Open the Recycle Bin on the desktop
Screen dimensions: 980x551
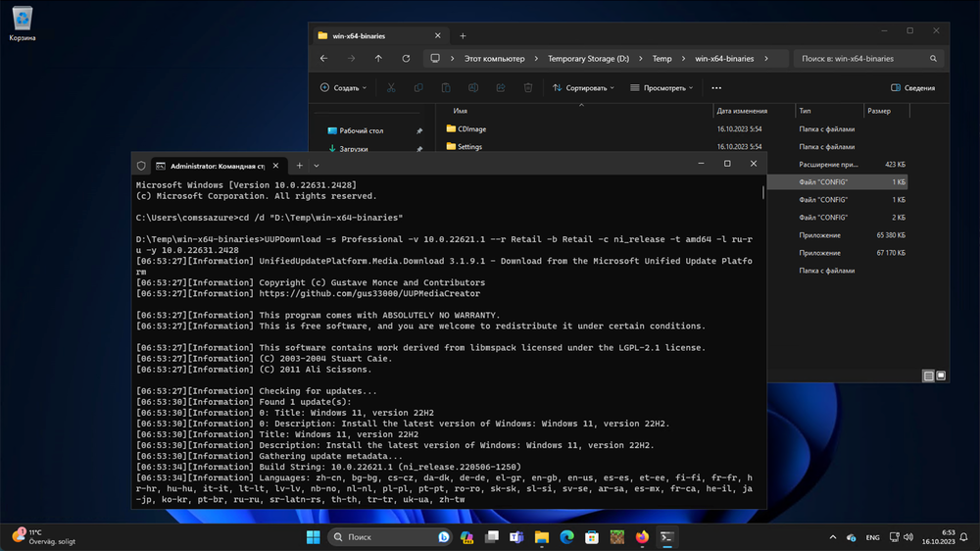22,20
